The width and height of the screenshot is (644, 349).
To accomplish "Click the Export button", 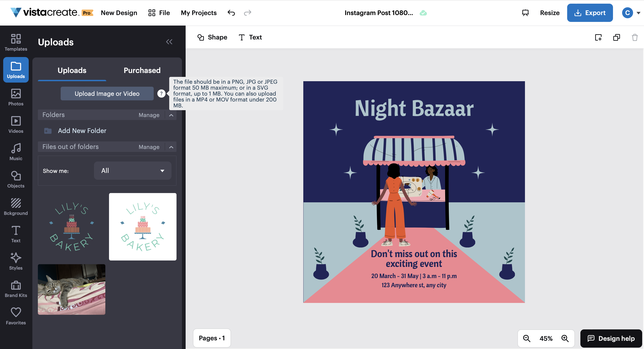I will click(x=589, y=13).
